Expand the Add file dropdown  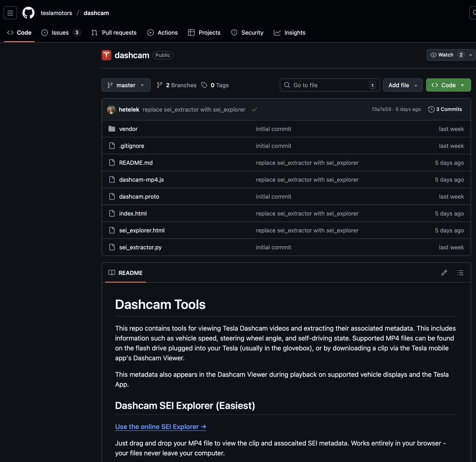pyautogui.click(x=403, y=85)
